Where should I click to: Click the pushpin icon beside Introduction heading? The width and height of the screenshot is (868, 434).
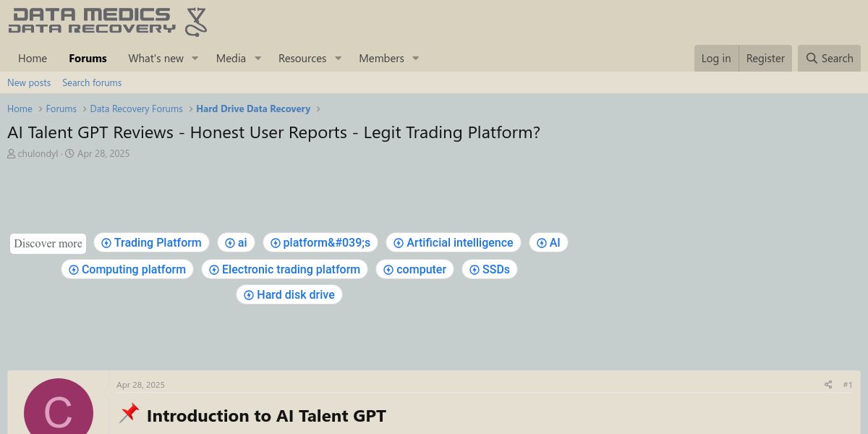[x=129, y=414]
